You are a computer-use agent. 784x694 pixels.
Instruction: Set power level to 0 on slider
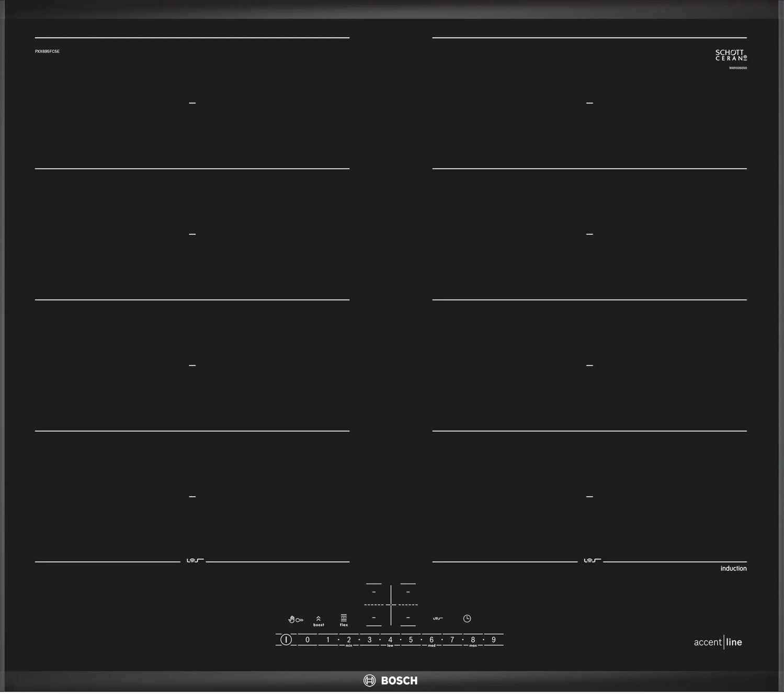tap(308, 641)
